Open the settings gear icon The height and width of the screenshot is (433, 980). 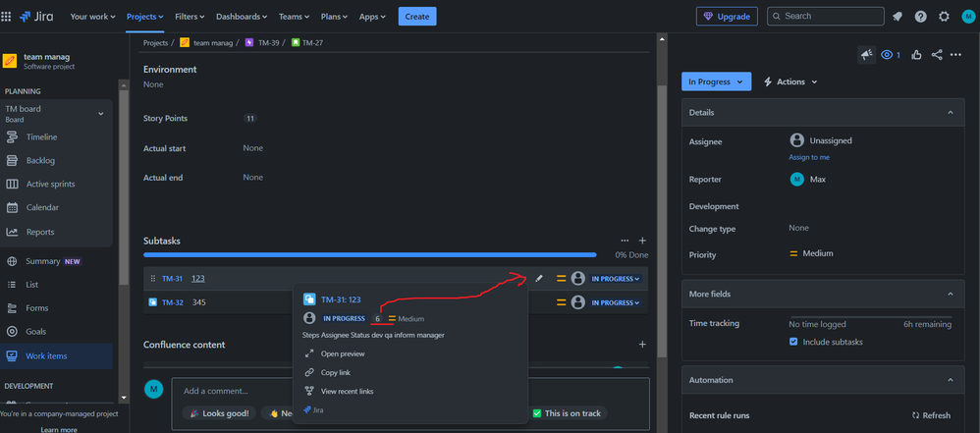tap(944, 17)
